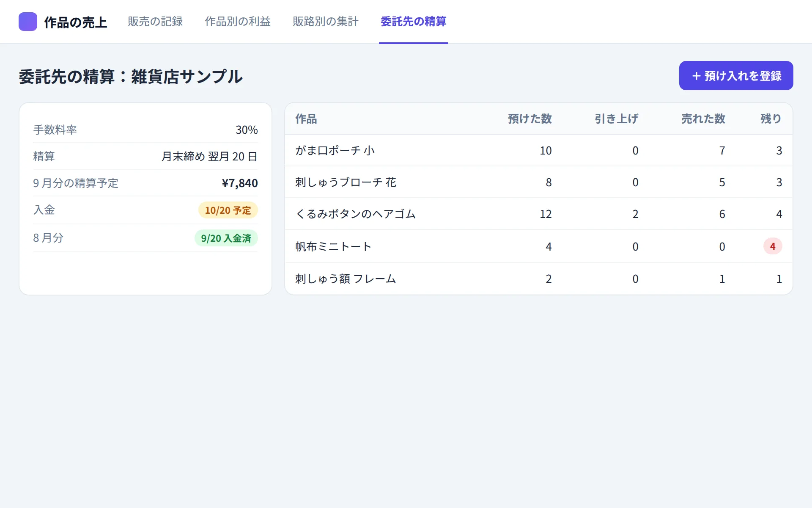Click the 作品の売上 app title
The height and width of the screenshot is (508, 812).
pyautogui.click(x=76, y=22)
